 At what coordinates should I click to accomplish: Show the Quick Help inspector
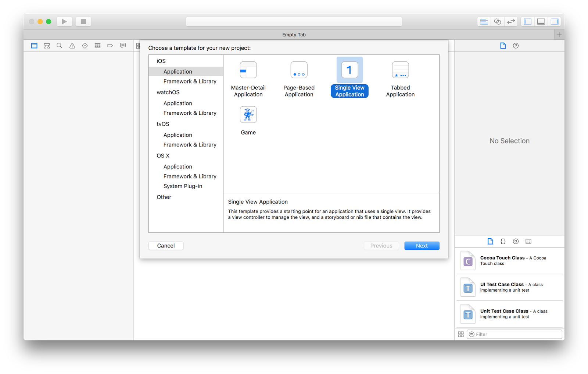(x=516, y=46)
